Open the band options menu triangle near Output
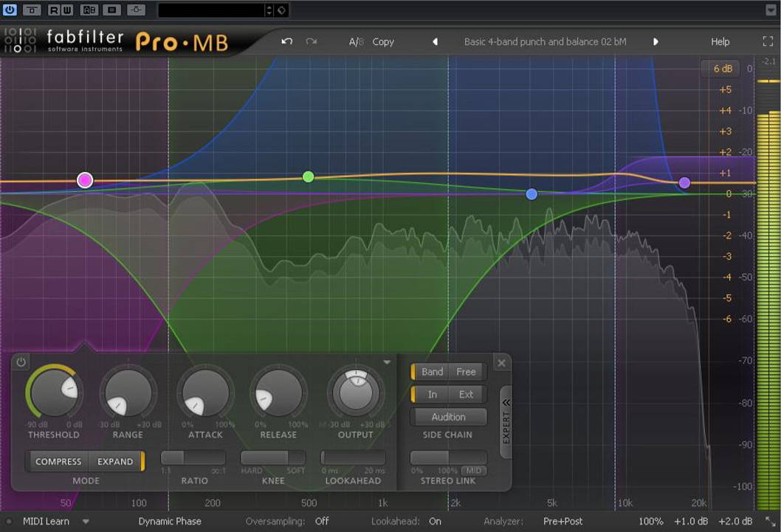The width and height of the screenshot is (781, 532). tap(387, 362)
